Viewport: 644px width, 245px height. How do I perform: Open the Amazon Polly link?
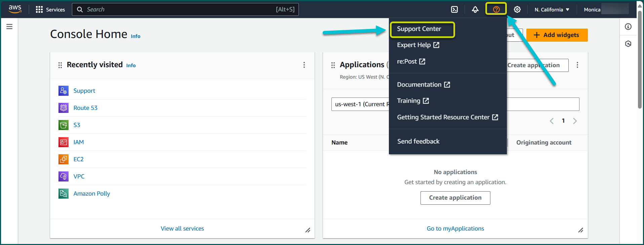tap(92, 194)
